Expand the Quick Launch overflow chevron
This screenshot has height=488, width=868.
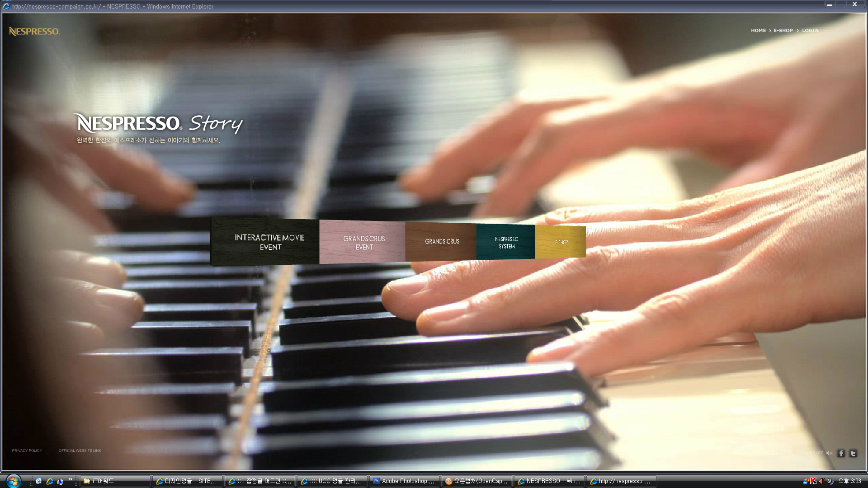click(71, 479)
